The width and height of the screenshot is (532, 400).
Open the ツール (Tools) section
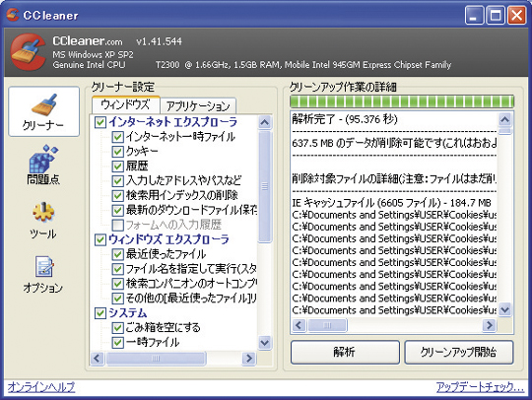[x=43, y=220]
